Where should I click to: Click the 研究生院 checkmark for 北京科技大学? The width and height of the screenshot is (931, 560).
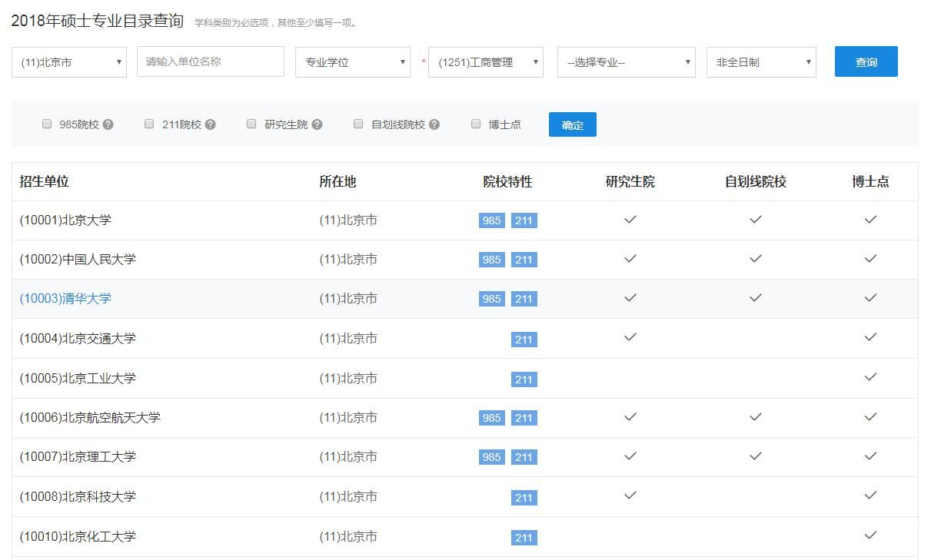click(x=630, y=495)
